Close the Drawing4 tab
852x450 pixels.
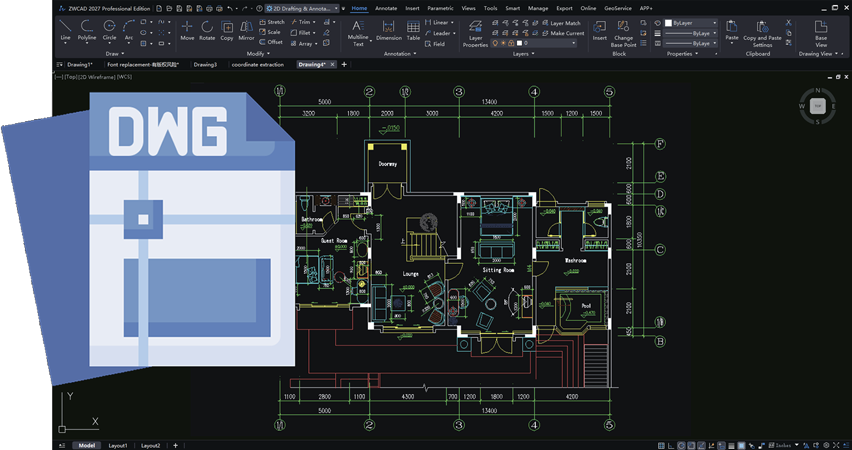[333, 64]
